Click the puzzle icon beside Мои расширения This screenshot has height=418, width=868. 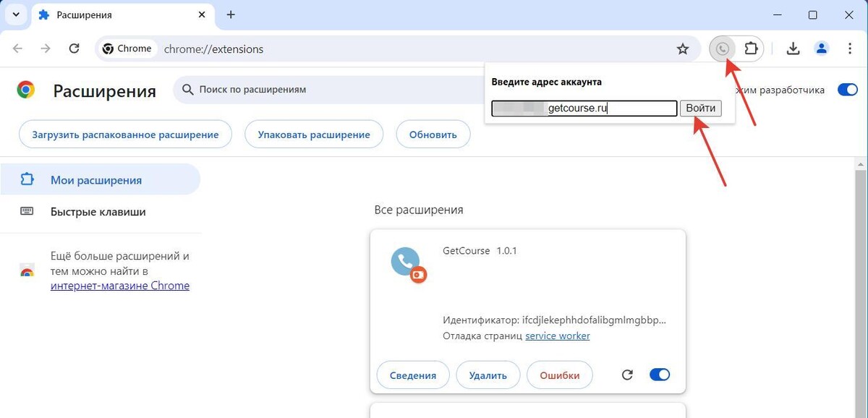27,179
